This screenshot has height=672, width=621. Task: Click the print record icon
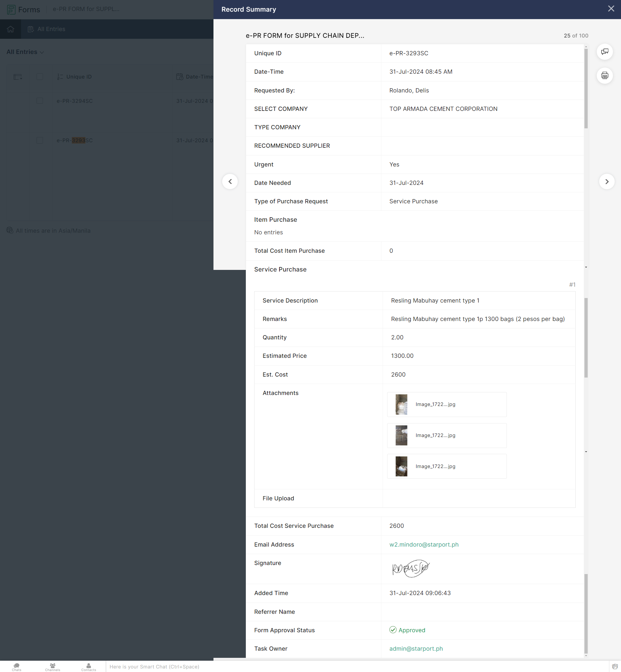coord(604,75)
